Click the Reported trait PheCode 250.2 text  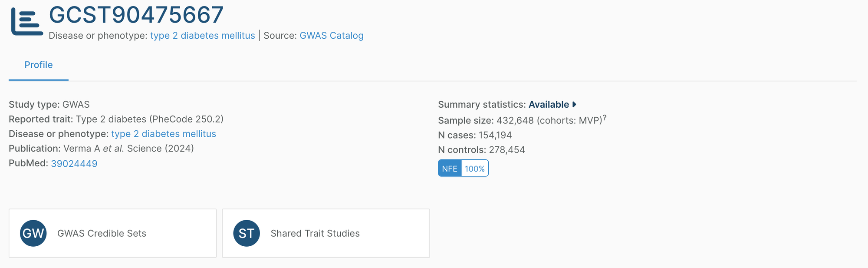click(x=150, y=119)
